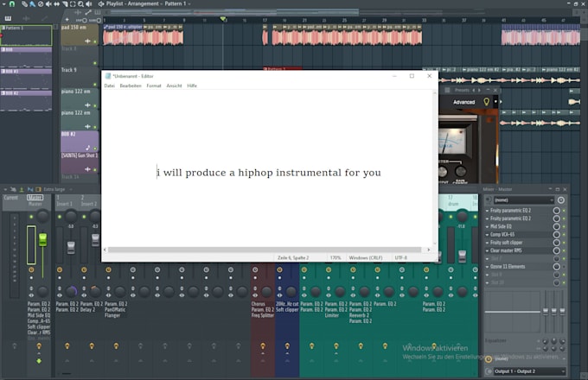Toggle the Insert 2 green mute LED
588x380 pixels.
84,217
